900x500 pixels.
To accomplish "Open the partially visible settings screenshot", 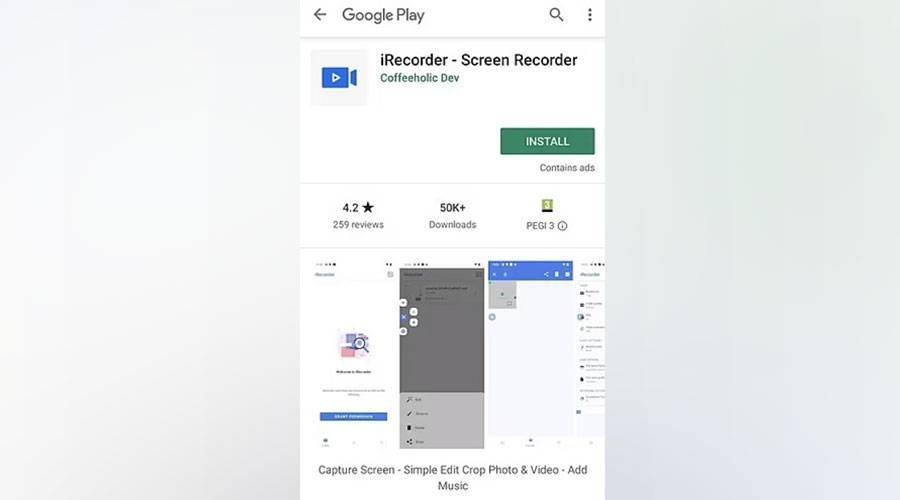I will coord(591,354).
